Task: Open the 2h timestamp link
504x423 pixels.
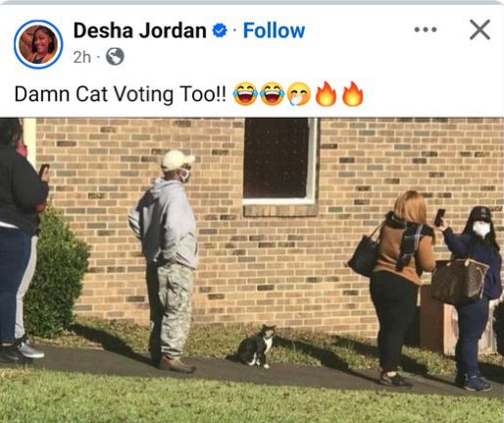Action: pyautogui.click(x=82, y=57)
